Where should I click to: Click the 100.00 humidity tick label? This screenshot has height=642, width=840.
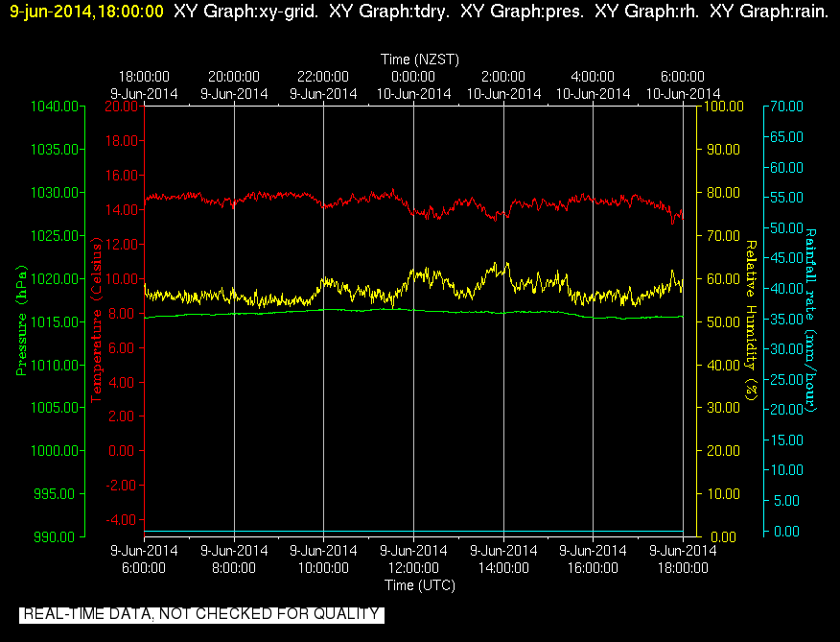[x=724, y=107]
